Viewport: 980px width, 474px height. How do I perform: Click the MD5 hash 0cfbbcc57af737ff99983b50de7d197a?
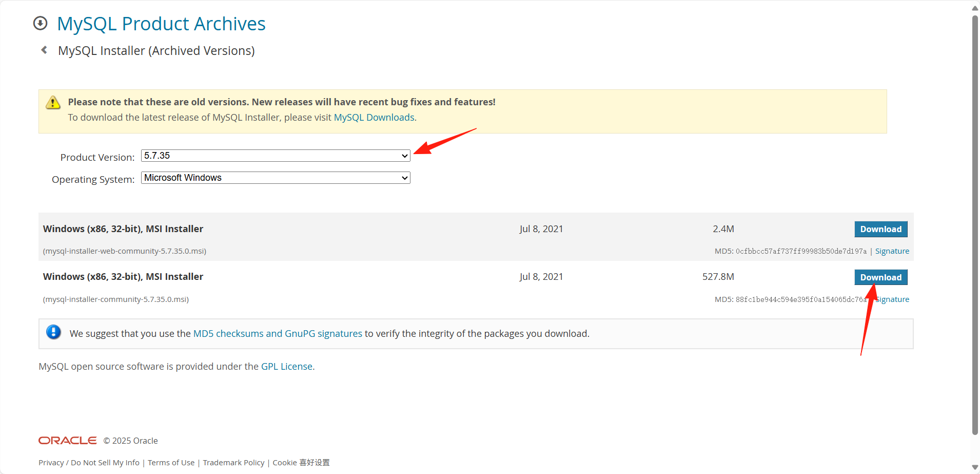801,251
